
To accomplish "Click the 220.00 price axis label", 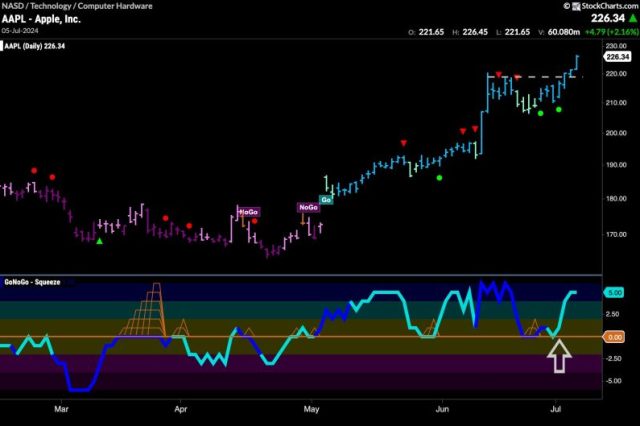I will (x=616, y=74).
